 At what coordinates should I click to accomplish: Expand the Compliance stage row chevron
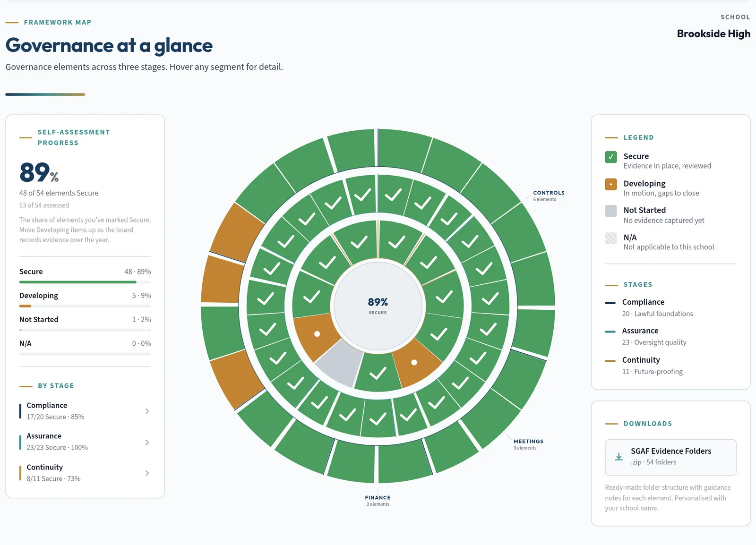[147, 411]
